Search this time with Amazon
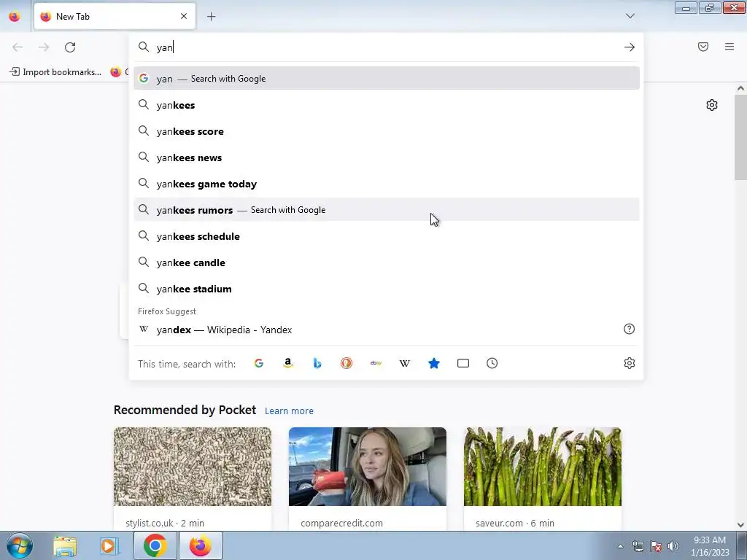This screenshot has height=560, width=747. [287, 363]
